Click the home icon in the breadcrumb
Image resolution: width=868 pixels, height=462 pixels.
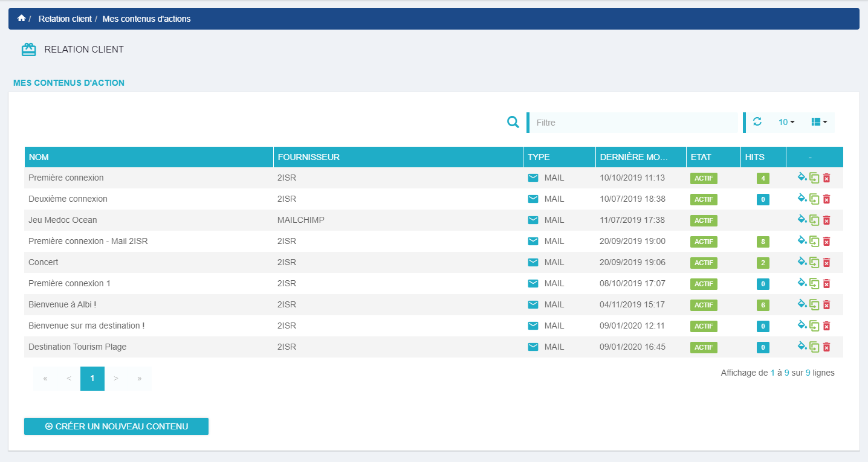[x=22, y=19]
